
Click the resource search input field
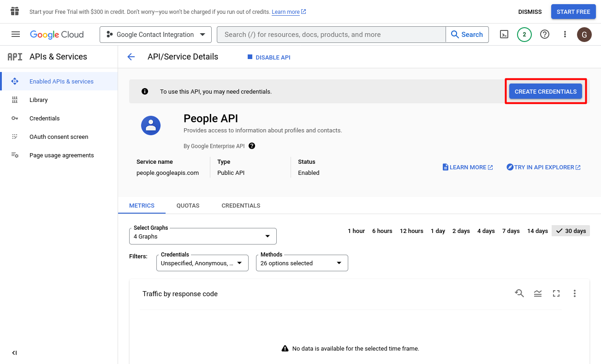(x=331, y=35)
